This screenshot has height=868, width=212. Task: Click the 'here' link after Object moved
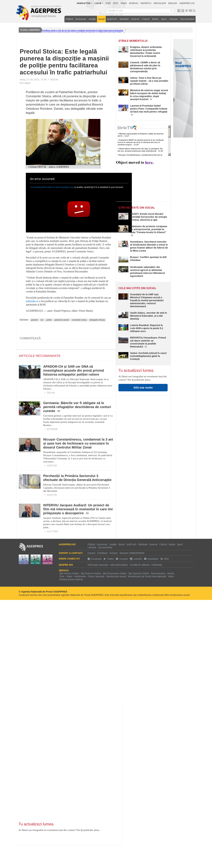pyautogui.click(x=149, y=162)
